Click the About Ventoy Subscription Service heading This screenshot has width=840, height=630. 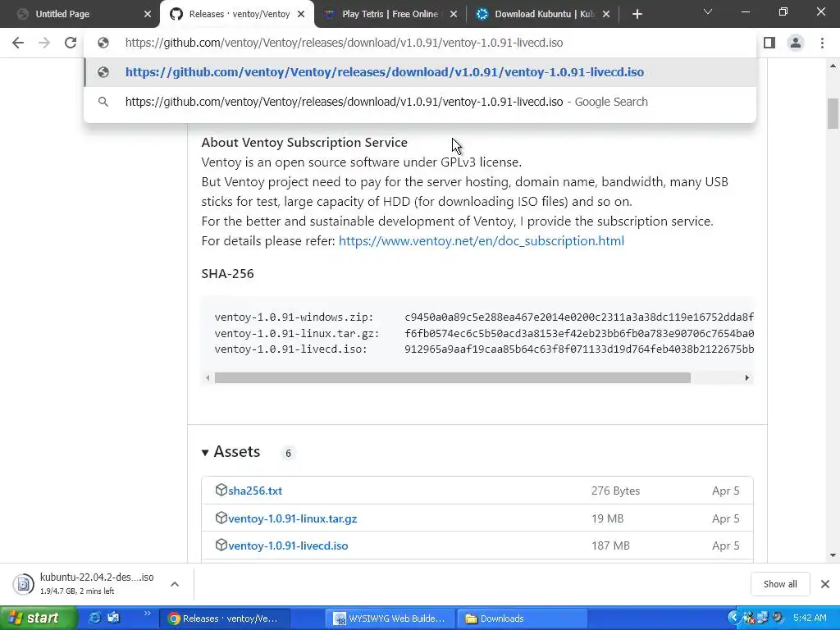pyautogui.click(x=304, y=143)
